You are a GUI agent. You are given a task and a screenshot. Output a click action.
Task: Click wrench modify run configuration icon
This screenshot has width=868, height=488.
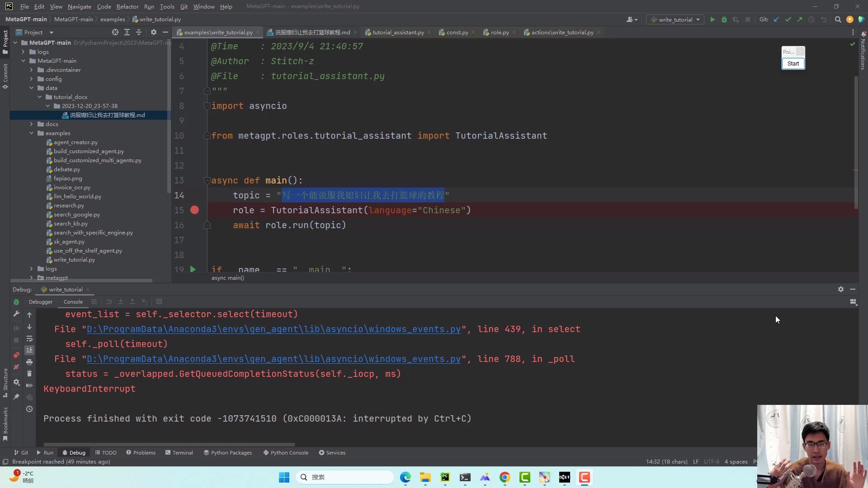coord(16,314)
